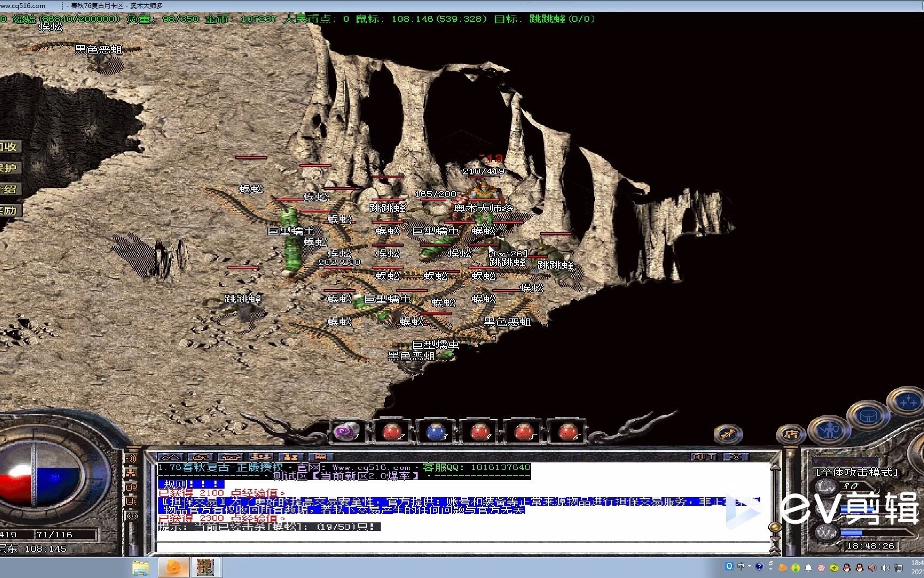The image size is (924, 578).
Task: Click the chat text input field
Action: pyautogui.click(x=463, y=547)
